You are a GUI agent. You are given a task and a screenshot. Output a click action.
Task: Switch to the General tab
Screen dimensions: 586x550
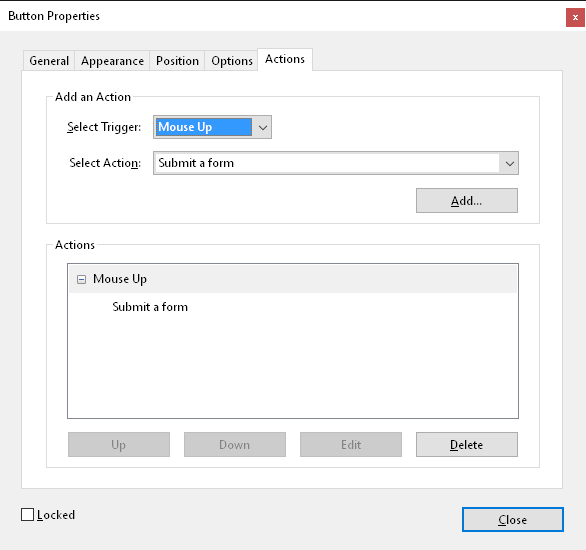pyautogui.click(x=49, y=61)
